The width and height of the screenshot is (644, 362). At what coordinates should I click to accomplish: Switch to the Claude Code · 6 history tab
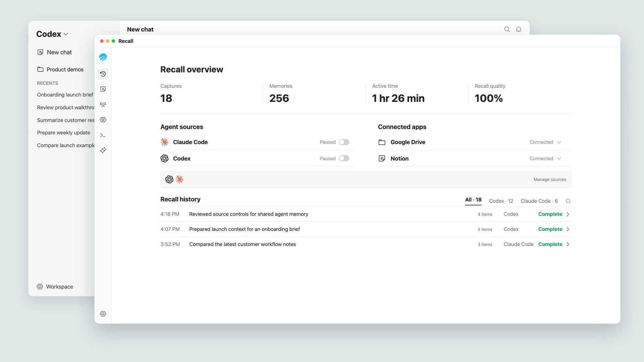point(539,201)
